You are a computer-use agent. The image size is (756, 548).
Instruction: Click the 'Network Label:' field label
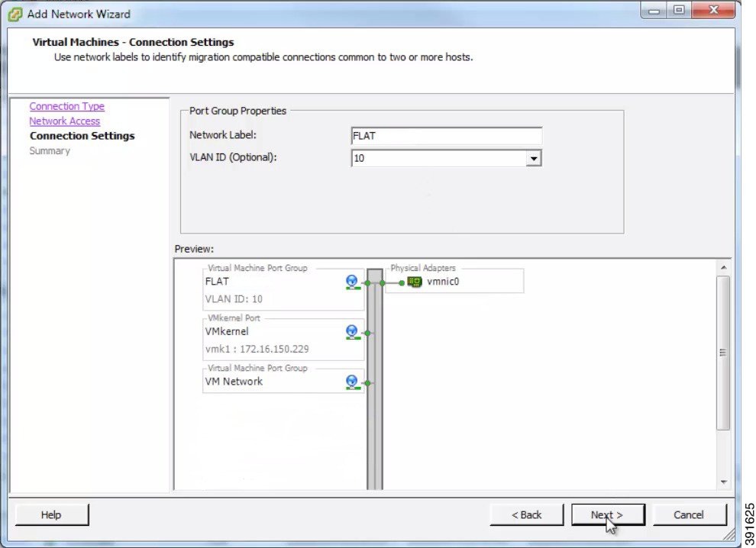(223, 135)
